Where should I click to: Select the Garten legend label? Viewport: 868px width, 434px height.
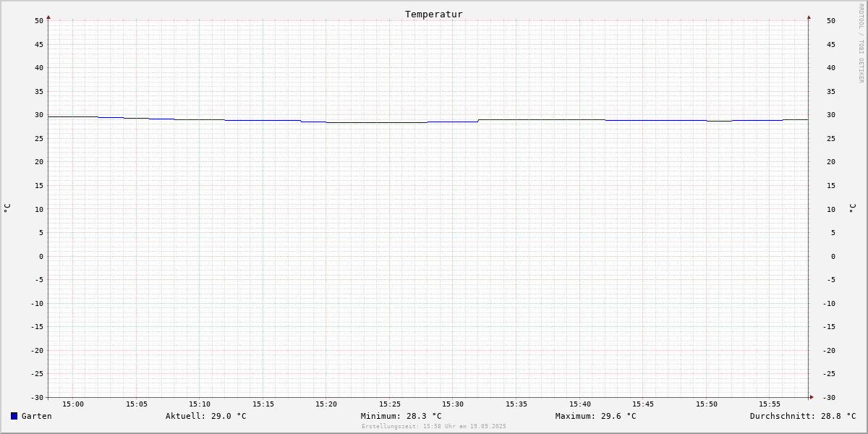point(36,416)
